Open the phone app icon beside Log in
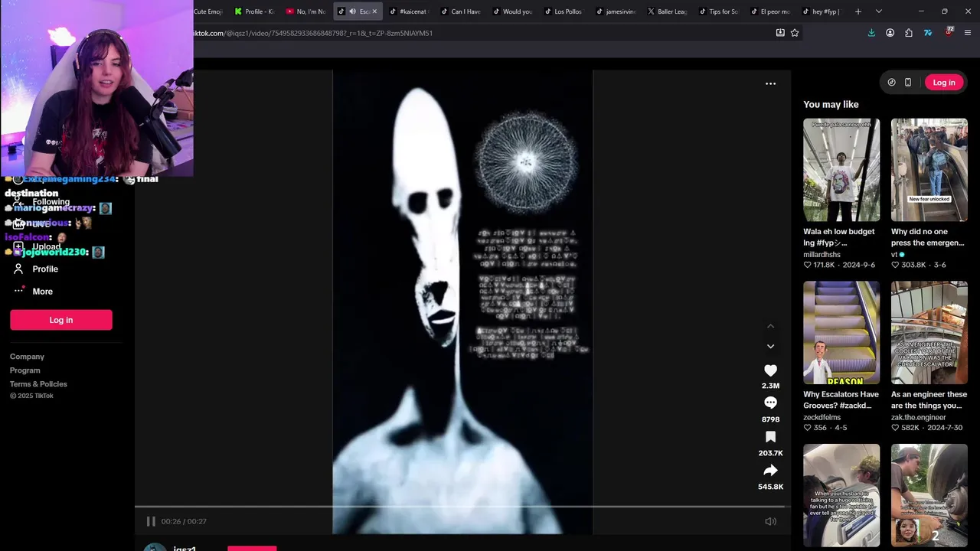Image resolution: width=980 pixels, height=551 pixels. coord(908,83)
